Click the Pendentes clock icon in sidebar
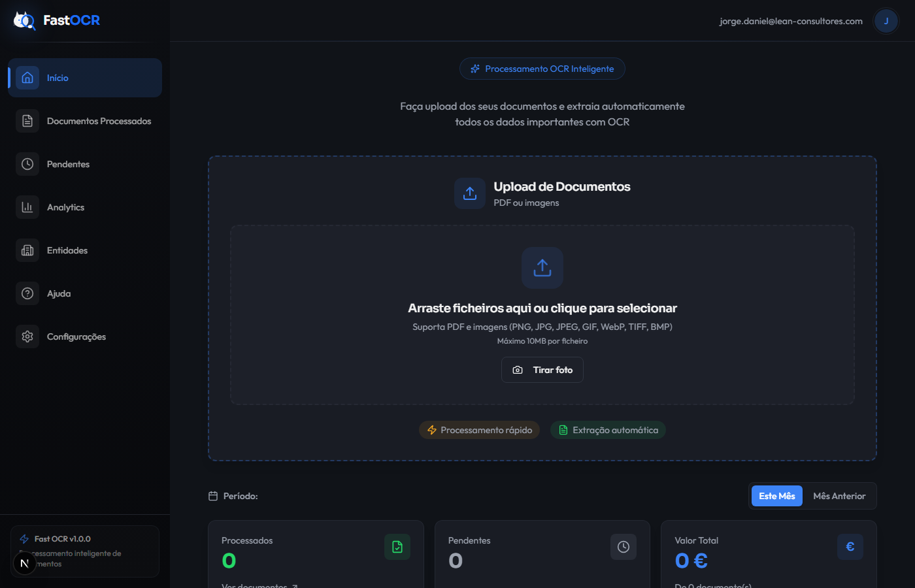 pyautogui.click(x=27, y=164)
